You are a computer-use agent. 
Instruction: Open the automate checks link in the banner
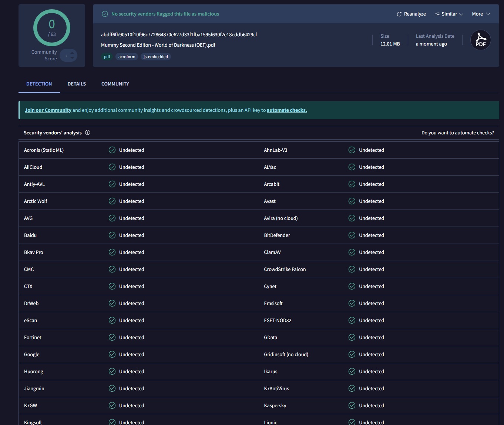click(287, 110)
